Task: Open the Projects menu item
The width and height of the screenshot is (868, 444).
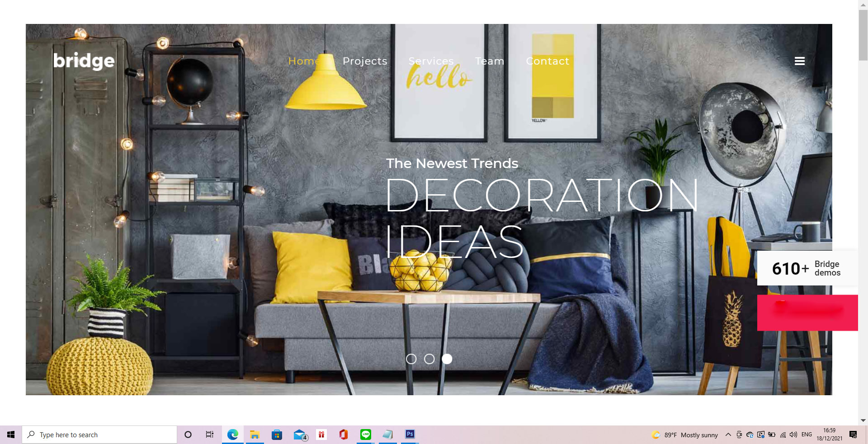Action: coord(365,61)
